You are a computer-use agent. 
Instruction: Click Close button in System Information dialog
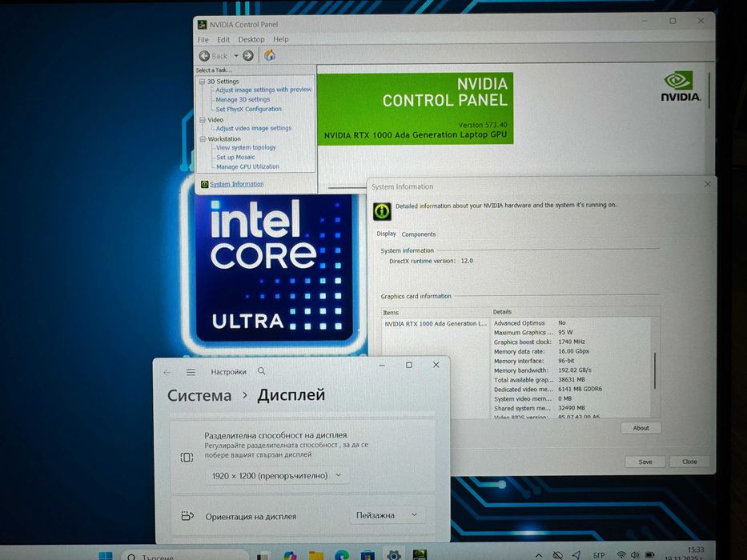point(689,462)
